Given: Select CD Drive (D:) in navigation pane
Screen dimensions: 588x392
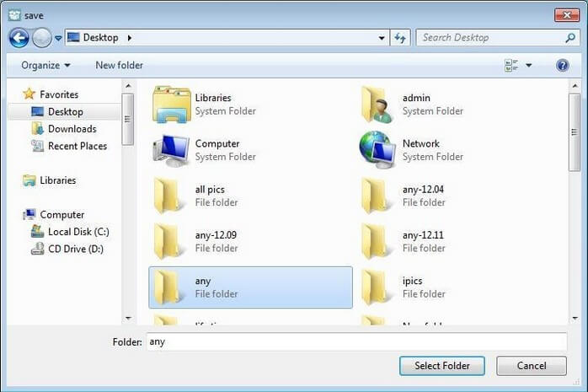Looking at the screenshot, I should tap(75, 249).
